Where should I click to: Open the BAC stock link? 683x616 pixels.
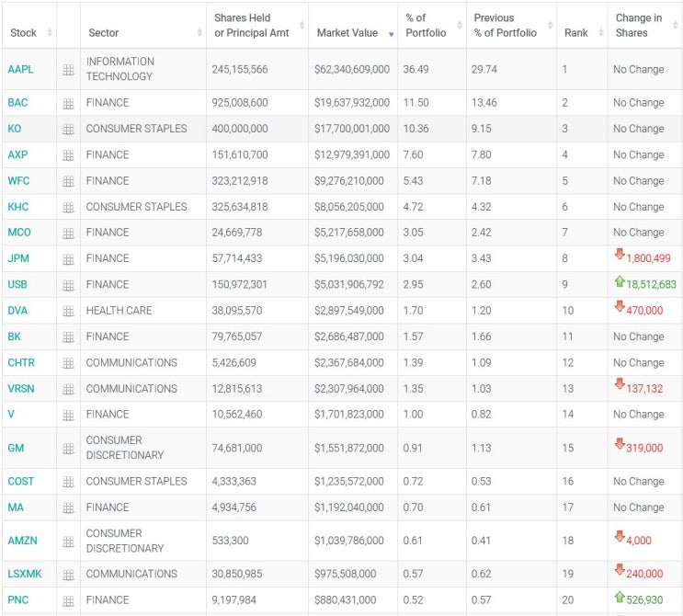[17, 103]
